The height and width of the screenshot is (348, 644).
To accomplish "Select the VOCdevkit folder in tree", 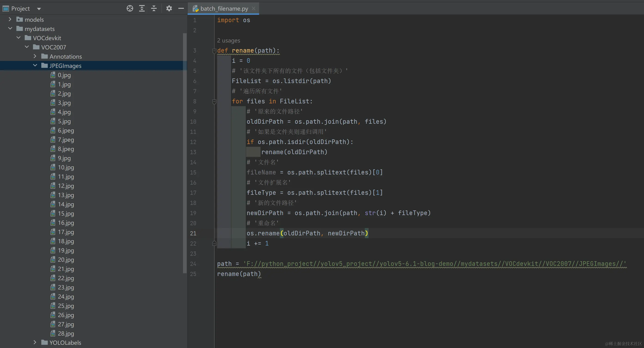I will point(47,38).
